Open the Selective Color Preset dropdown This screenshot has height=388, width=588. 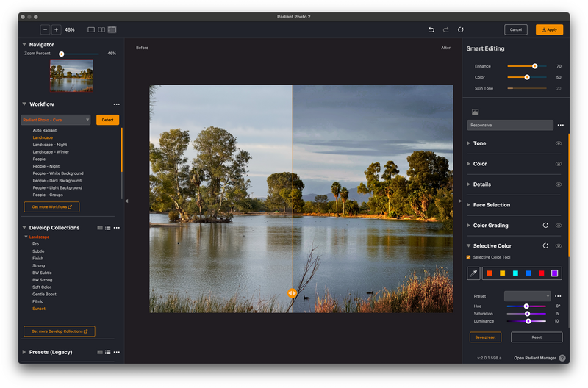527,296
